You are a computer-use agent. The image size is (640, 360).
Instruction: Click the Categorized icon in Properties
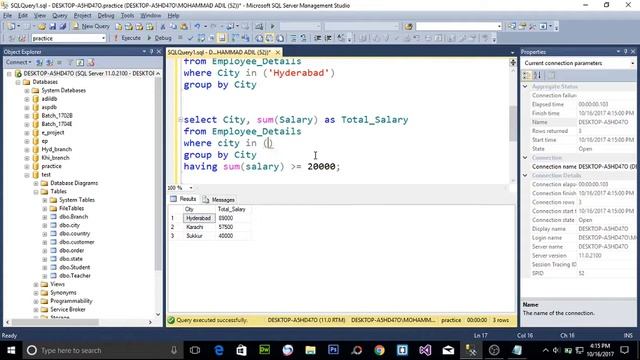pyautogui.click(x=527, y=76)
